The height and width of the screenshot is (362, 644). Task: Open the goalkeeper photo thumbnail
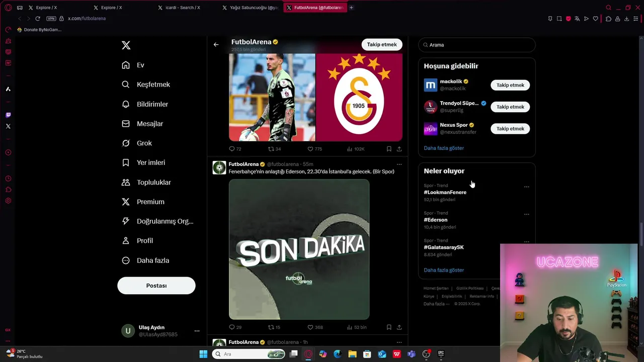pyautogui.click(x=272, y=97)
